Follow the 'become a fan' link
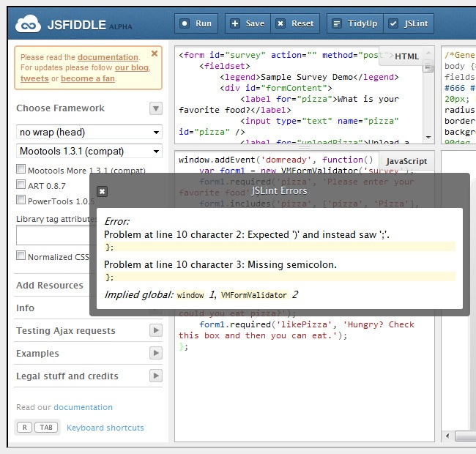Viewport: 476px width, 454px height. (87, 78)
